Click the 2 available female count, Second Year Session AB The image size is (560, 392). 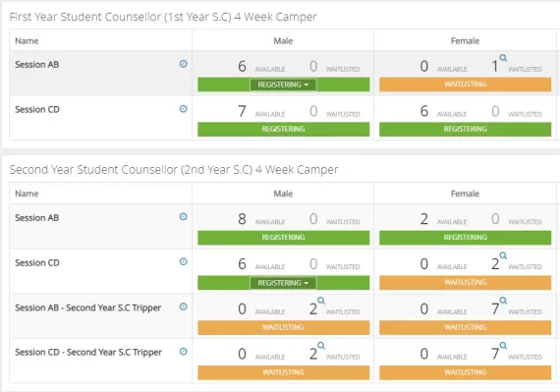point(423,219)
